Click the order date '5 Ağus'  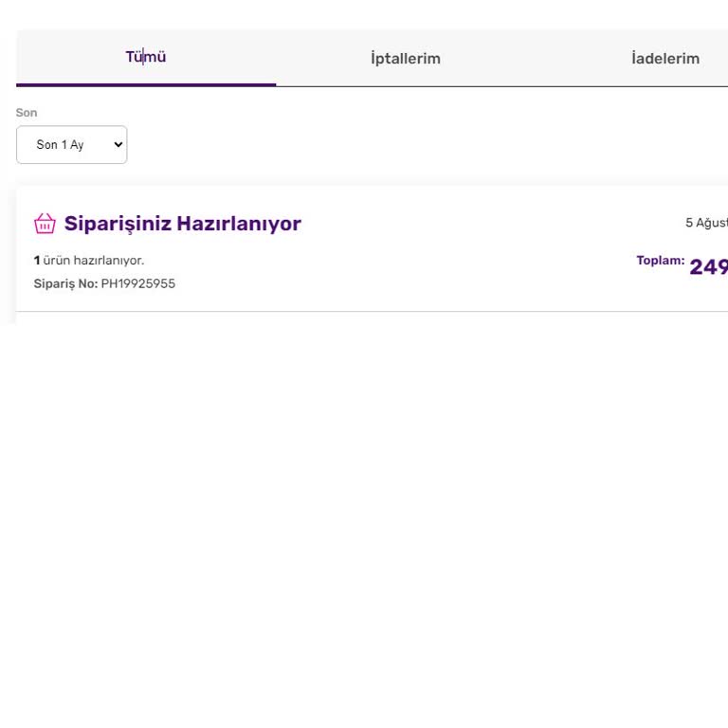(x=706, y=223)
